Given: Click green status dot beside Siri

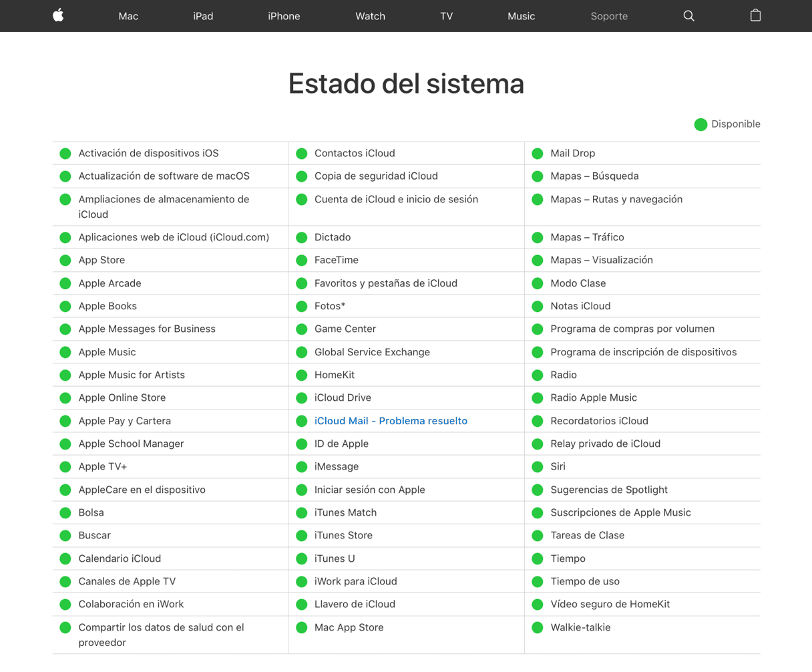Looking at the screenshot, I should point(538,467).
